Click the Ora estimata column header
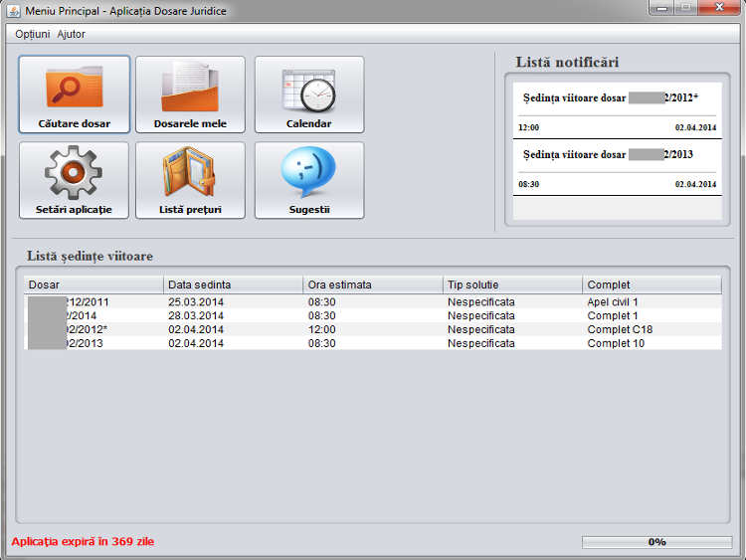 pyautogui.click(x=373, y=284)
